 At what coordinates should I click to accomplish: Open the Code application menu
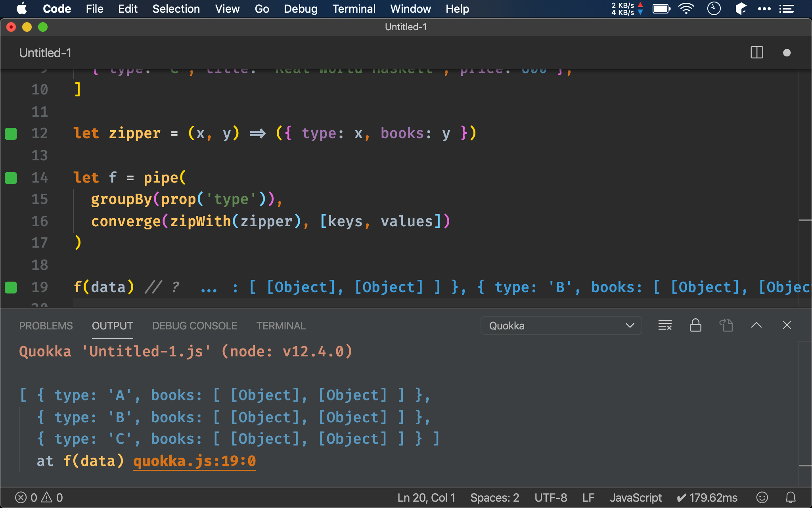57,9
